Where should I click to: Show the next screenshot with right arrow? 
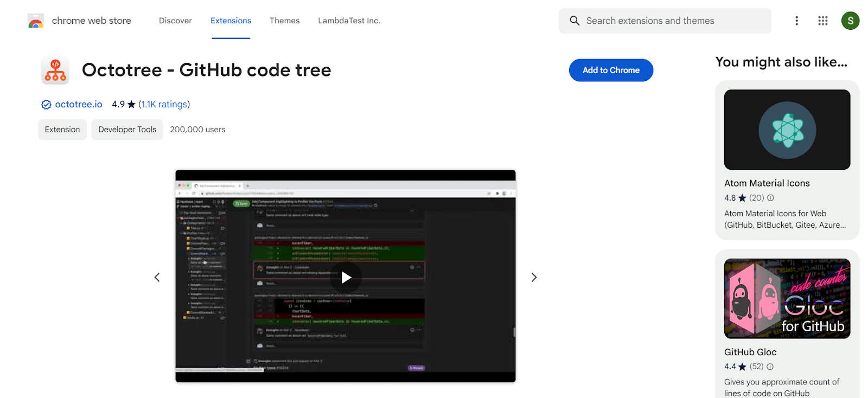pos(534,277)
